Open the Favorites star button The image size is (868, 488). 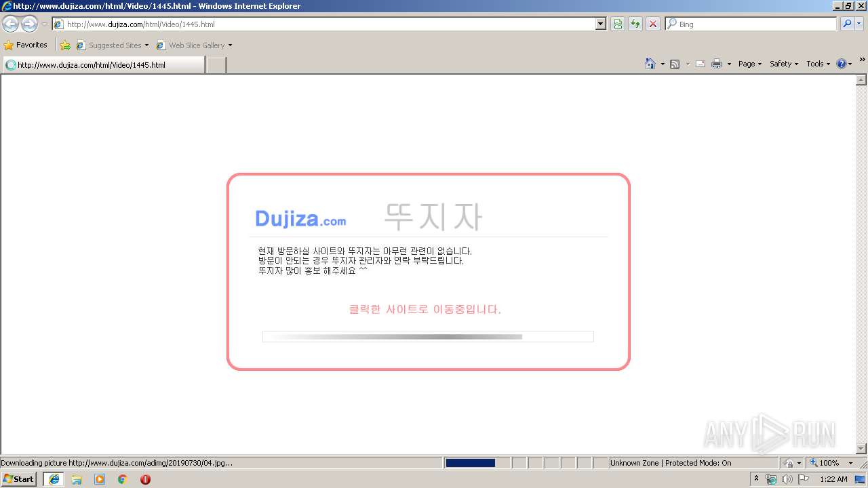click(x=26, y=45)
